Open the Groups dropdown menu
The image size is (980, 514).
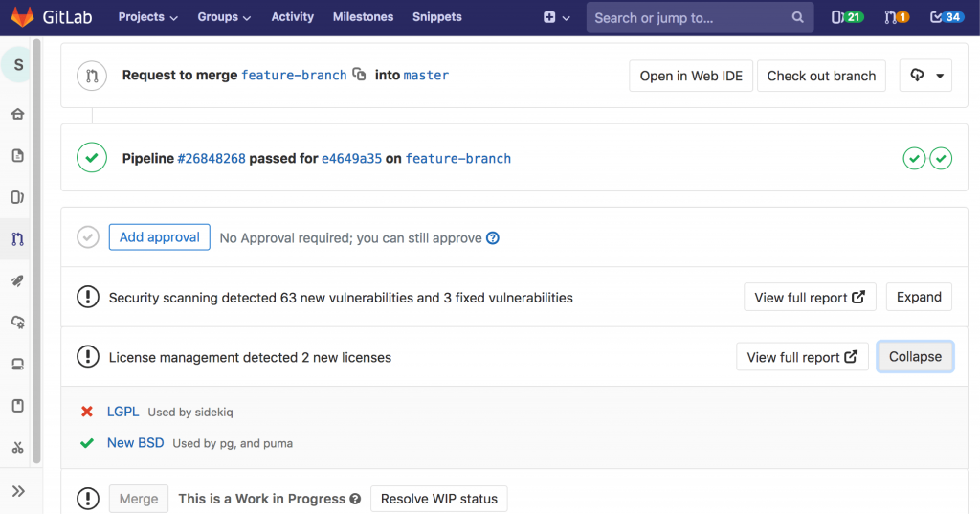pos(224,17)
